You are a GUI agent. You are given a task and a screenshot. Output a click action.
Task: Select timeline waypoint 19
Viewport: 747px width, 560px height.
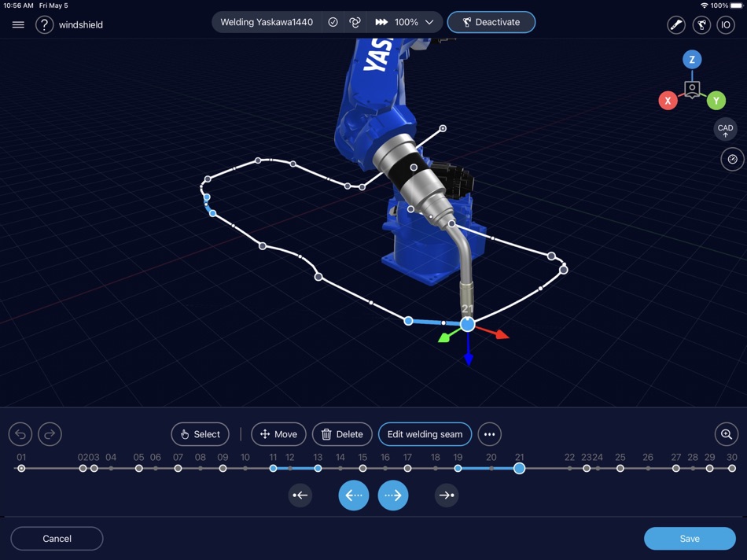click(x=458, y=469)
